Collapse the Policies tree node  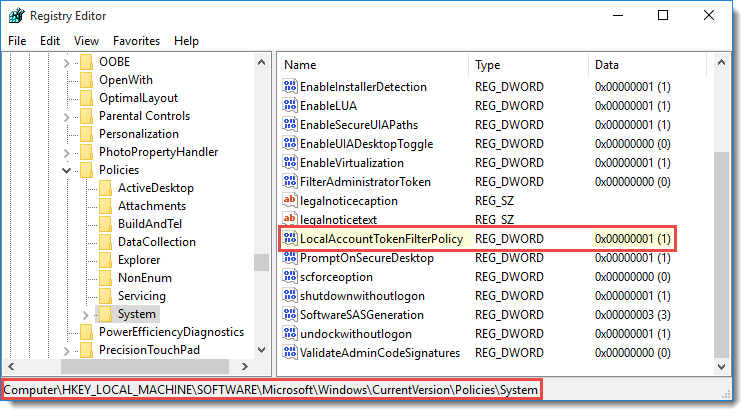pos(66,170)
